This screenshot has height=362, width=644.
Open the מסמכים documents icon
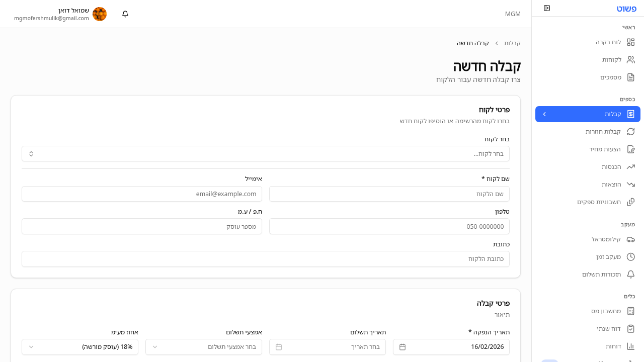(x=631, y=77)
